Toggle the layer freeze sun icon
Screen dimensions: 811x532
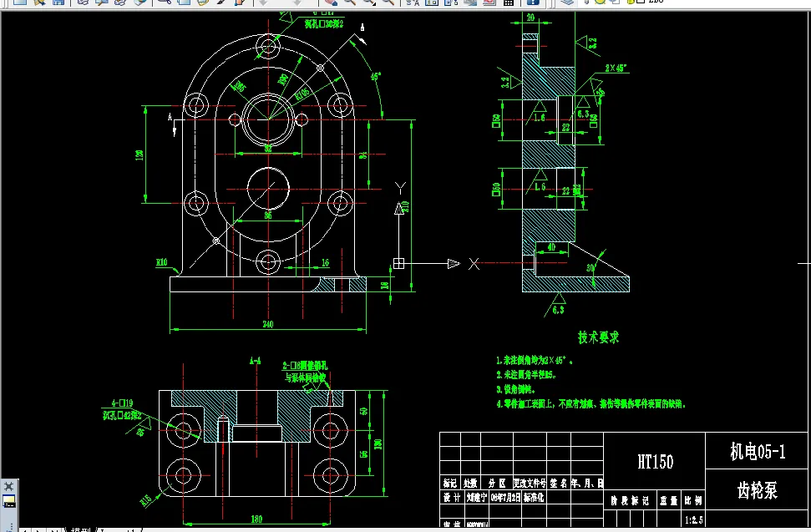coord(600,2)
